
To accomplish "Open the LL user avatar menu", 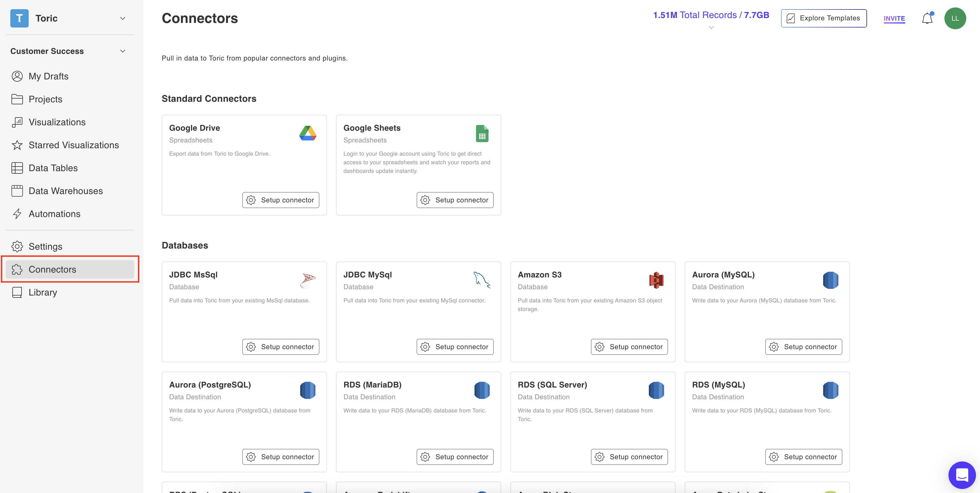I will [955, 18].
